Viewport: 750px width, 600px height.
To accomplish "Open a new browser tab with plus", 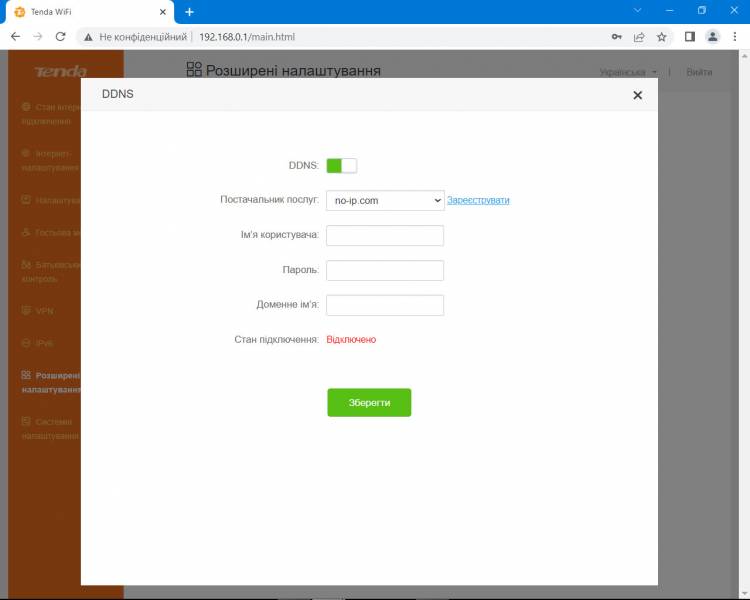I will (x=189, y=12).
